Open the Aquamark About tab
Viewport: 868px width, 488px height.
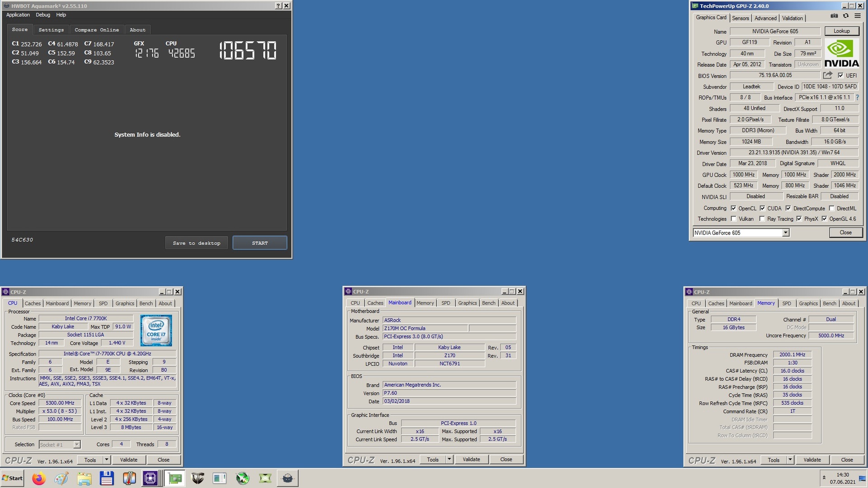(137, 30)
